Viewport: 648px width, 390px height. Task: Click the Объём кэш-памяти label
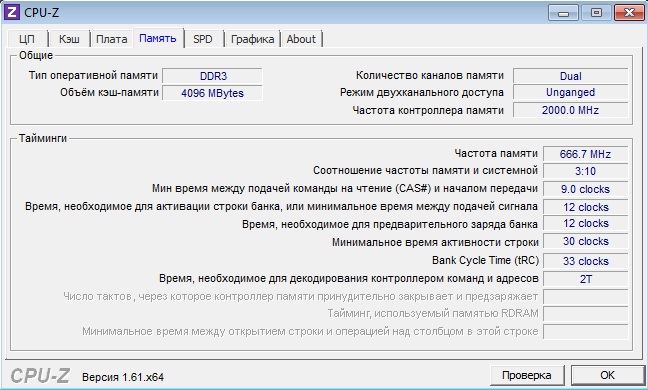[x=110, y=93]
